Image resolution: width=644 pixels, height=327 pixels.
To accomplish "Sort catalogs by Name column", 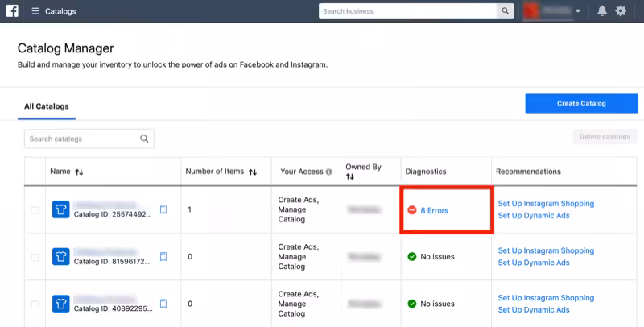I will pyautogui.click(x=78, y=172).
